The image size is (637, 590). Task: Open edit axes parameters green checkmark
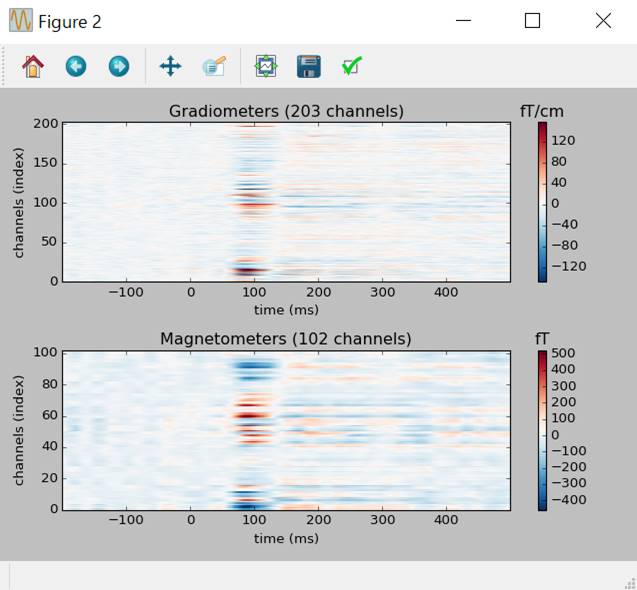tap(351, 66)
